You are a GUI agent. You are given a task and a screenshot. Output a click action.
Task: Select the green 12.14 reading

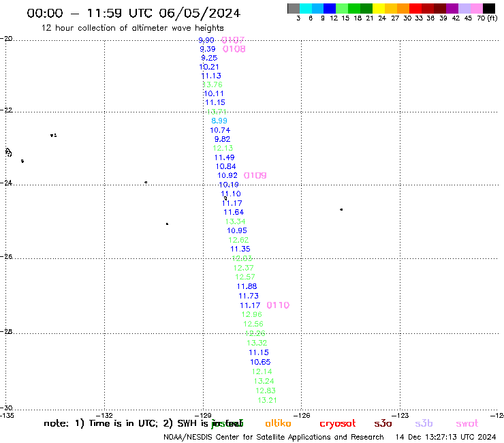click(x=262, y=372)
